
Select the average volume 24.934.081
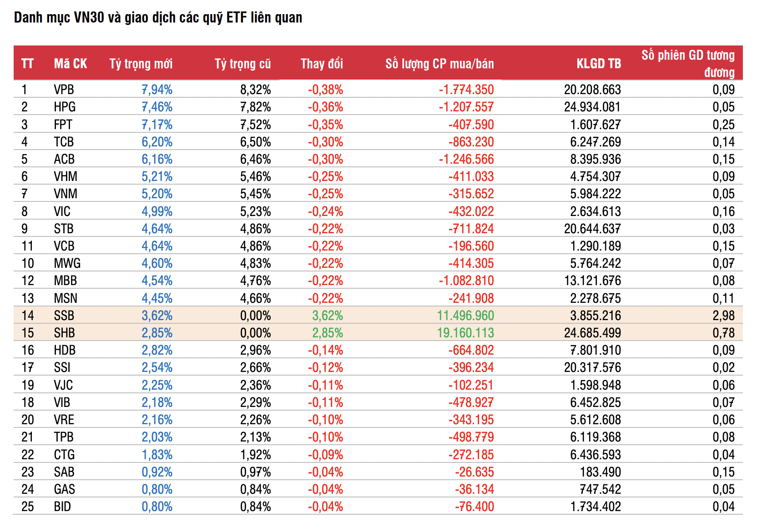(593, 107)
